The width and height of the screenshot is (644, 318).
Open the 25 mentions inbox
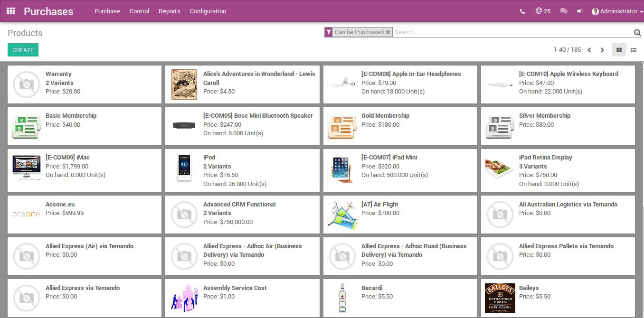[543, 11]
